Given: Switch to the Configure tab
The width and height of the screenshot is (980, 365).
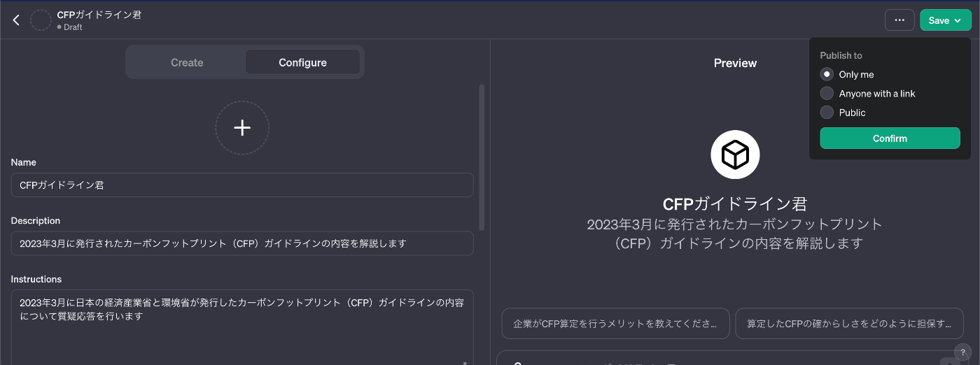Looking at the screenshot, I should tap(302, 62).
